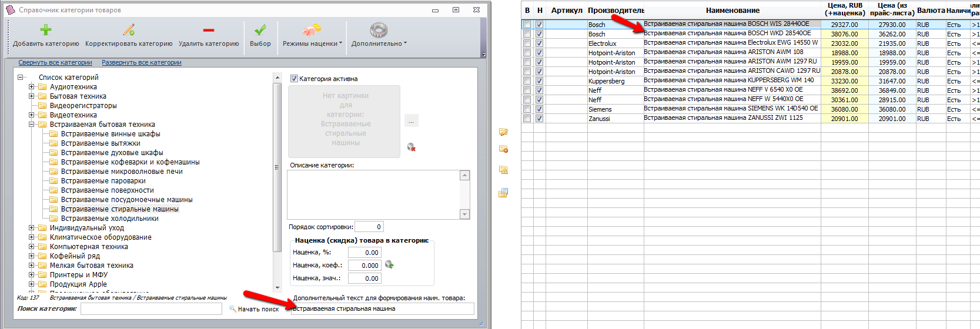This screenshot has height=329, width=980.
Task: Click the gear Дополнительно icon
Action: click(x=379, y=30)
